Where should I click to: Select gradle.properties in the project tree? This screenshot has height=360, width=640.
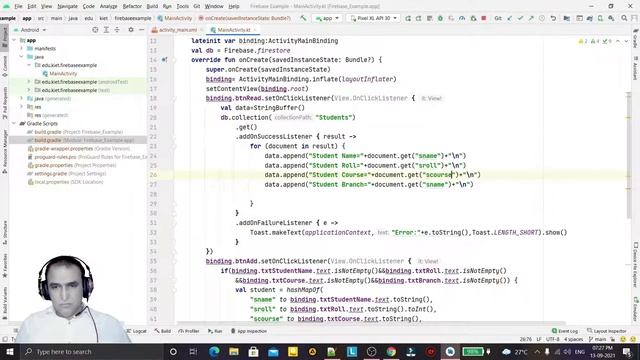(72, 165)
